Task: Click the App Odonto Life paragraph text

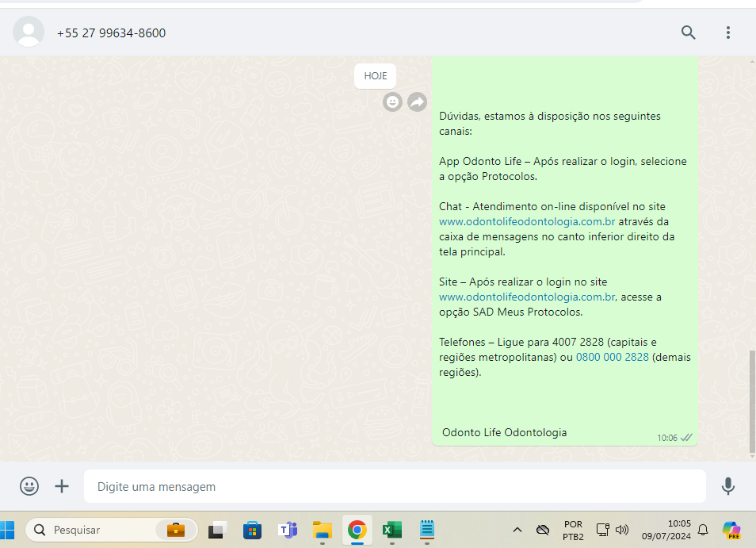Action: pyautogui.click(x=563, y=169)
